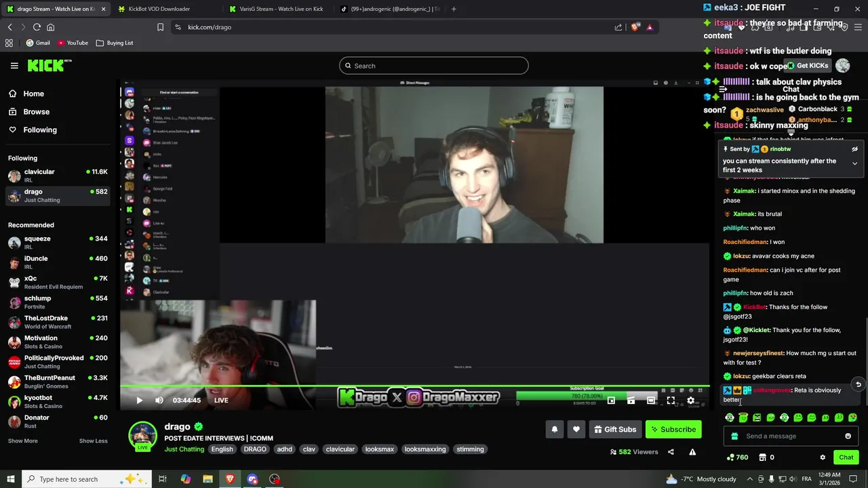Click the Kick logo
The width and height of the screenshot is (868, 488).
(x=49, y=65)
